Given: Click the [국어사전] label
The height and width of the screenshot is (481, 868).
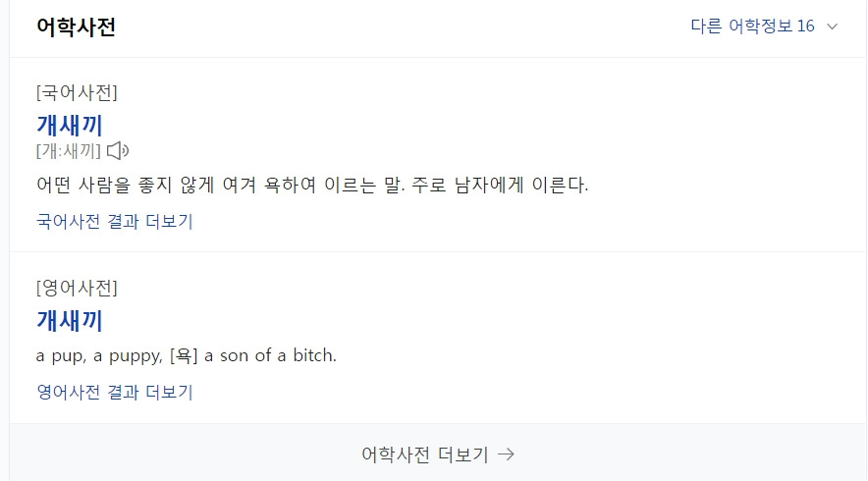Looking at the screenshot, I should pyautogui.click(x=77, y=93).
